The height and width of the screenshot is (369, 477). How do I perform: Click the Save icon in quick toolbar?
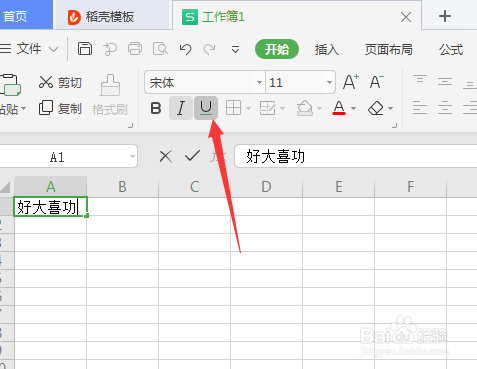coord(85,49)
